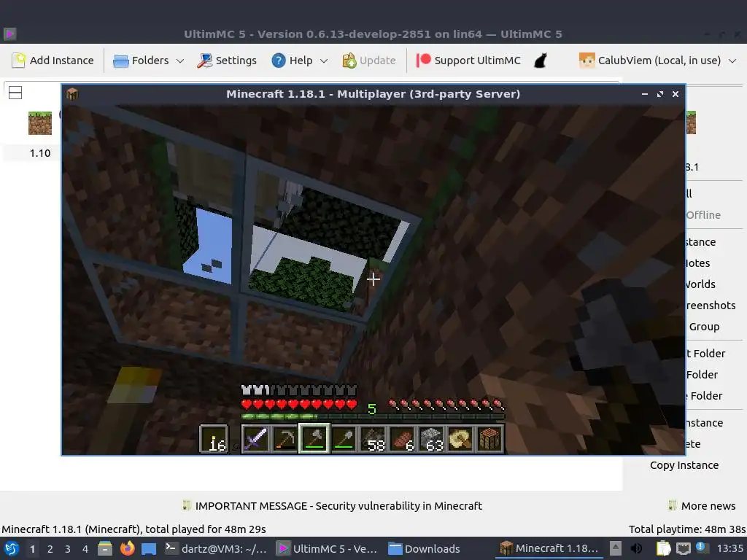Select the hotbar slot holding 6 items

click(403, 438)
